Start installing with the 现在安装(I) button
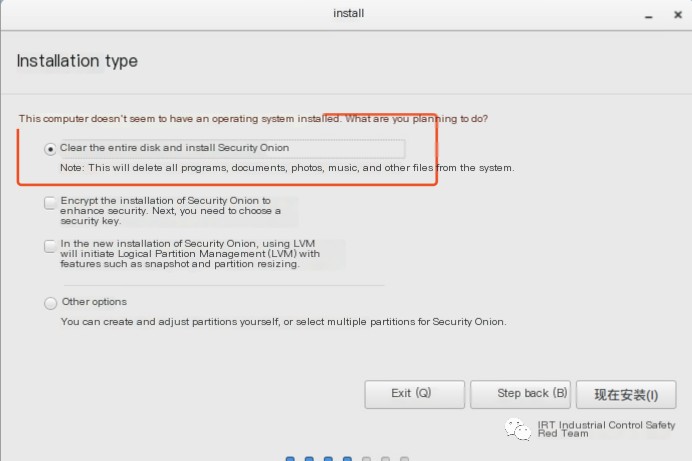The height and width of the screenshot is (461, 692). [x=626, y=394]
